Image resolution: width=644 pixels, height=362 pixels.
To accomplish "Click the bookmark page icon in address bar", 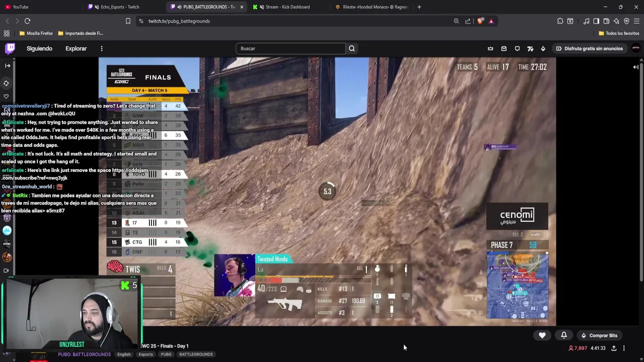I will pyautogui.click(x=128, y=21).
